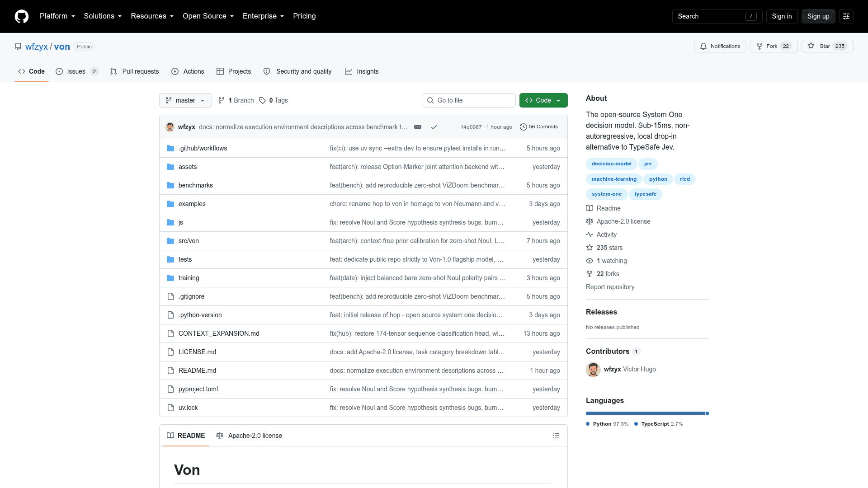Screen dimensions: 868x488
Task: Switch to the Actions tab
Action: 188,71
